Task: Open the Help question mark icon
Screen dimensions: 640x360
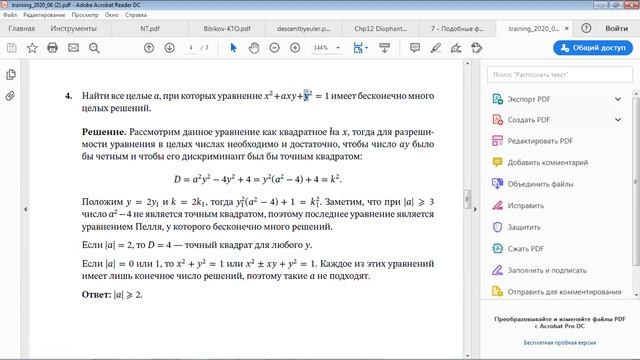Action: (586, 28)
